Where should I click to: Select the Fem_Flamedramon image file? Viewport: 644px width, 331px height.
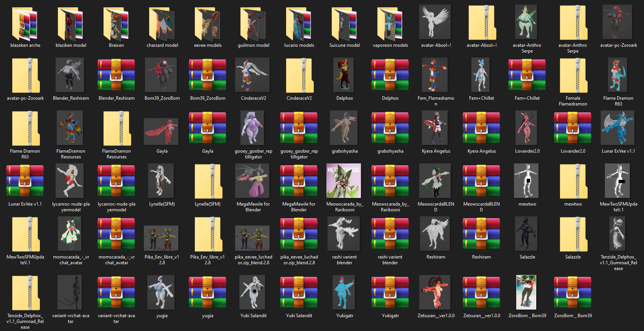pos(435,75)
